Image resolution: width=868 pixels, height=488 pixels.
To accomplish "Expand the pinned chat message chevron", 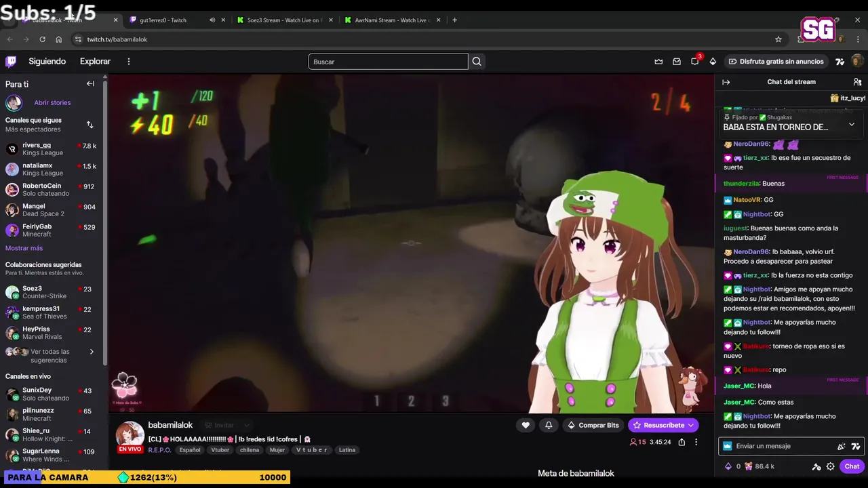I will pyautogui.click(x=852, y=124).
